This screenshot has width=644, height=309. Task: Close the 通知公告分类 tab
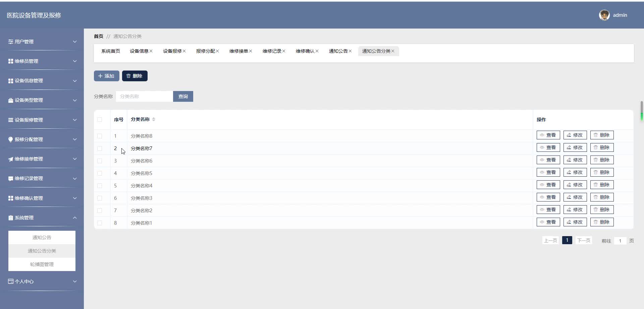[393, 51]
